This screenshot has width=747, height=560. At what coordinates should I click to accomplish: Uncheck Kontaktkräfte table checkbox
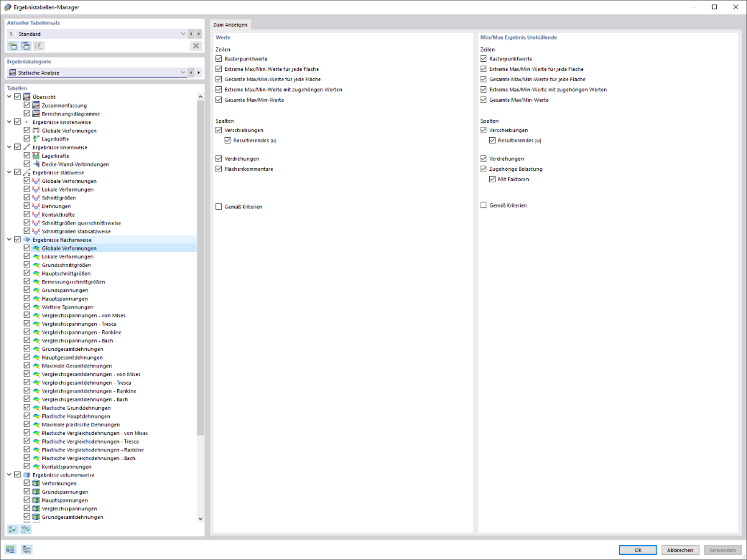[27, 214]
